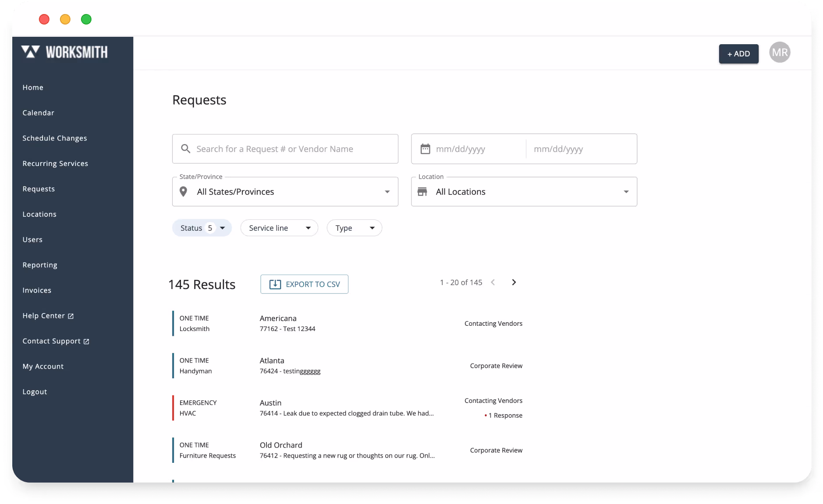Screen dimensions: 823x504
Task: Open Calendar in sidebar
Action: (x=39, y=113)
